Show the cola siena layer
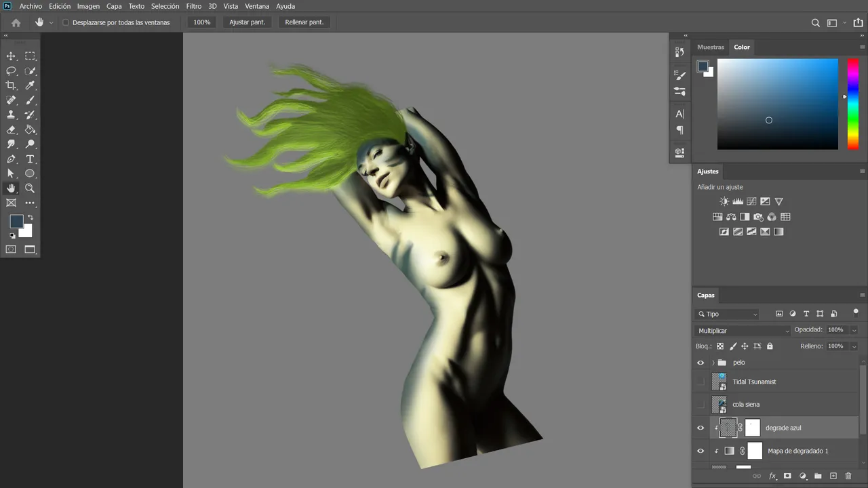 [x=701, y=405]
